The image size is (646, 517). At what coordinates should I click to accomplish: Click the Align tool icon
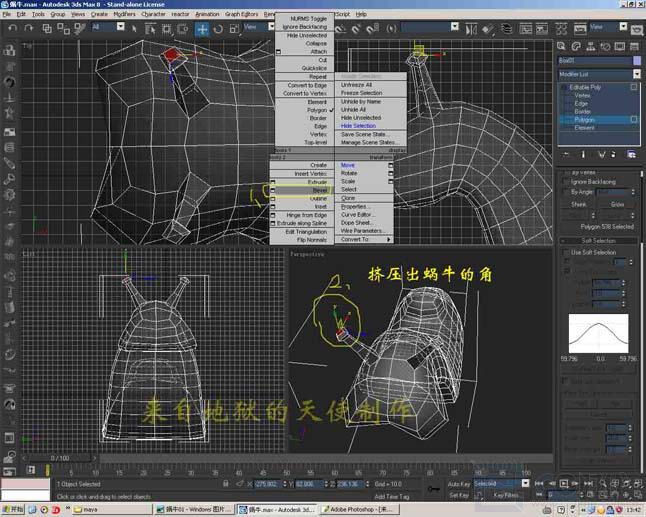pyautogui.click(x=488, y=29)
